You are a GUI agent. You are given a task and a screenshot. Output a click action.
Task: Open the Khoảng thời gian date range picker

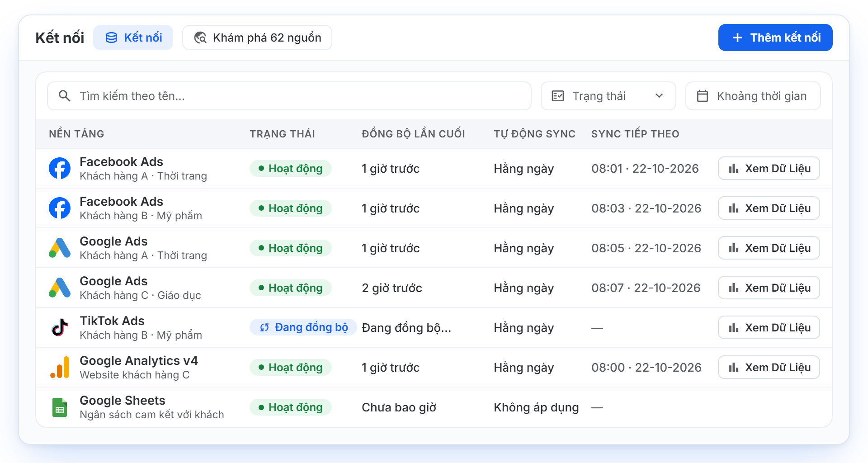(753, 96)
